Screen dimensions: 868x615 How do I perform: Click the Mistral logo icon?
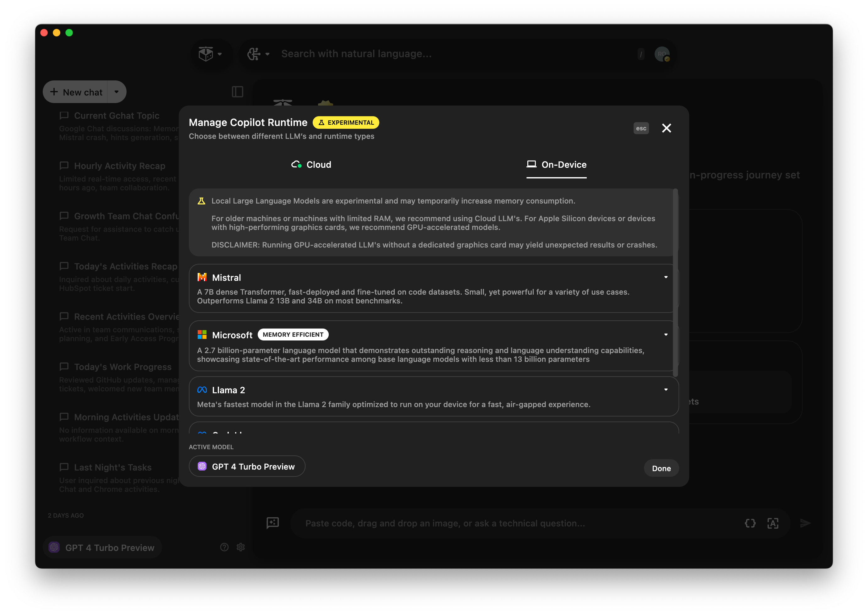pyautogui.click(x=202, y=277)
